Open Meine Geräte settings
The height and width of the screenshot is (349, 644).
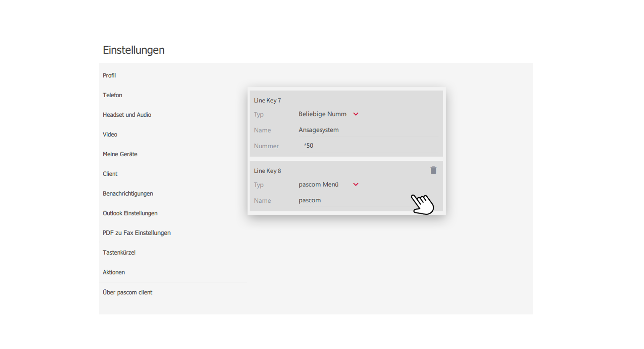click(120, 154)
